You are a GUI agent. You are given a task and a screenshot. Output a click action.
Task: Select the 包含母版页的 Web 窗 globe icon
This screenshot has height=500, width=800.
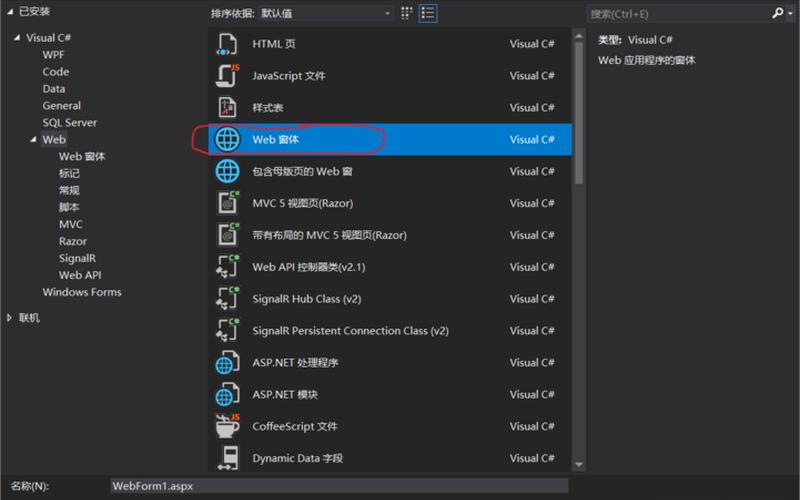[227, 171]
